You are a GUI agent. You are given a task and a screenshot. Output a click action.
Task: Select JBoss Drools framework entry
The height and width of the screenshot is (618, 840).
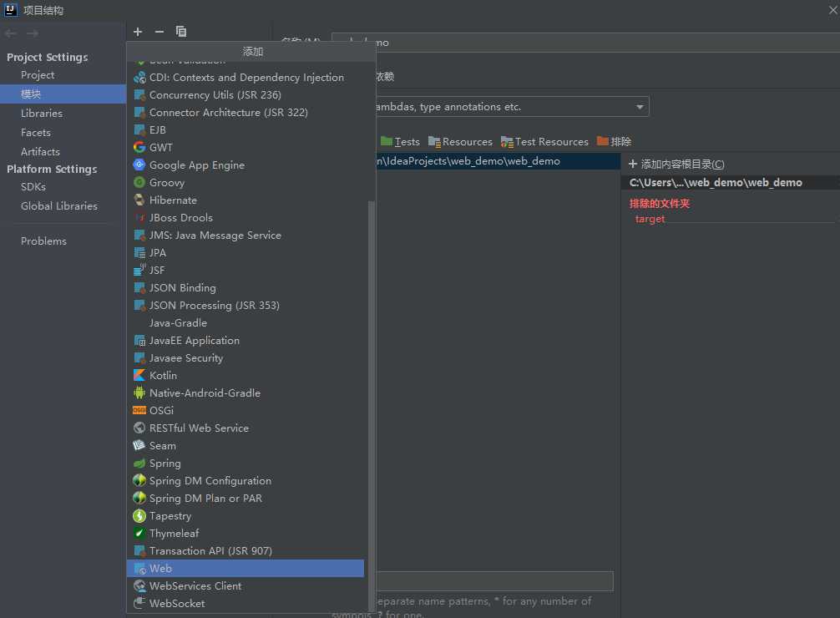pyautogui.click(x=245, y=218)
